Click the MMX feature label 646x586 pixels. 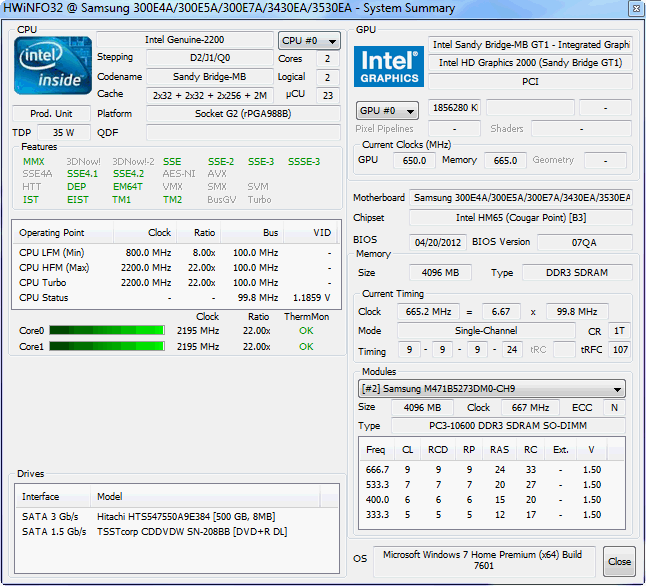(x=33, y=162)
